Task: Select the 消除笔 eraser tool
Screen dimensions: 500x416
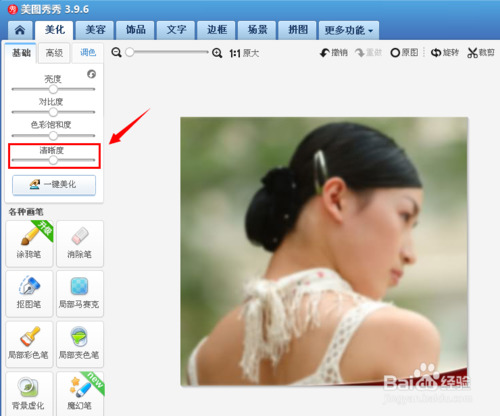Action: [80, 244]
